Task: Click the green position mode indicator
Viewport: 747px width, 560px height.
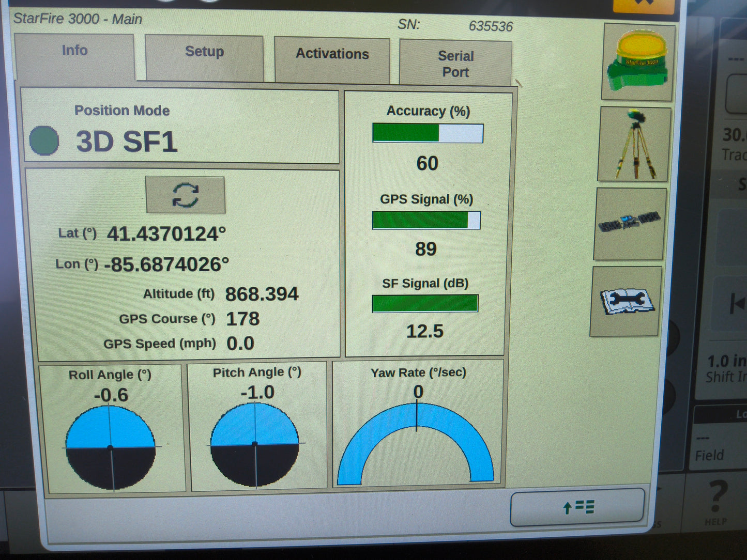Action: click(x=44, y=141)
